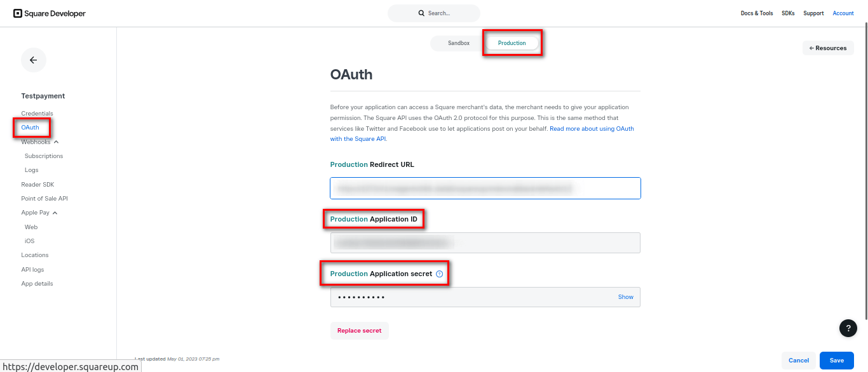Click the Save button
Viewport: 868px width, 372px height.
836,360
